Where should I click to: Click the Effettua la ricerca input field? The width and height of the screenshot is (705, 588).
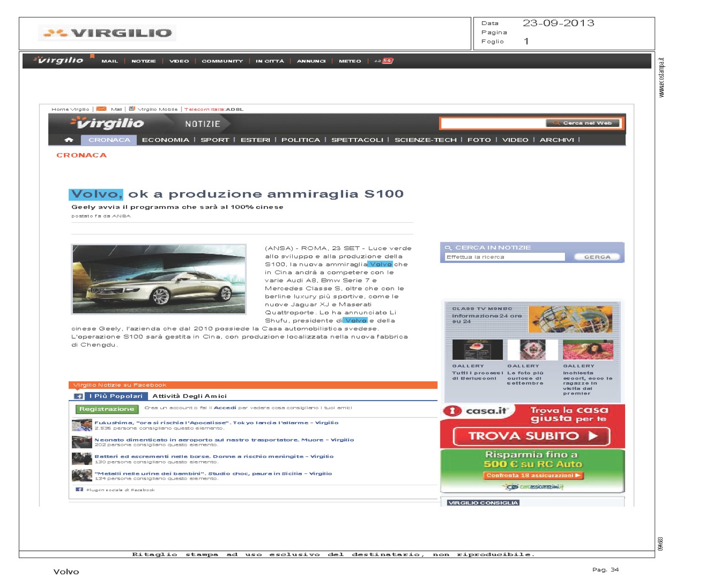(x=504, y=257)
